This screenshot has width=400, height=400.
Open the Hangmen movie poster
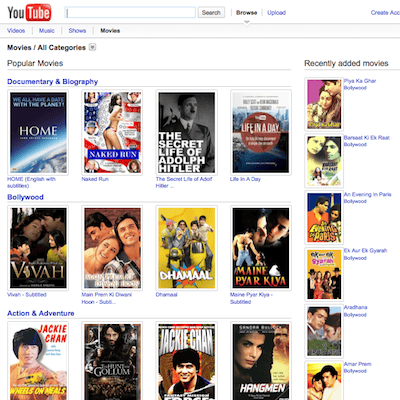coord(261,361)
